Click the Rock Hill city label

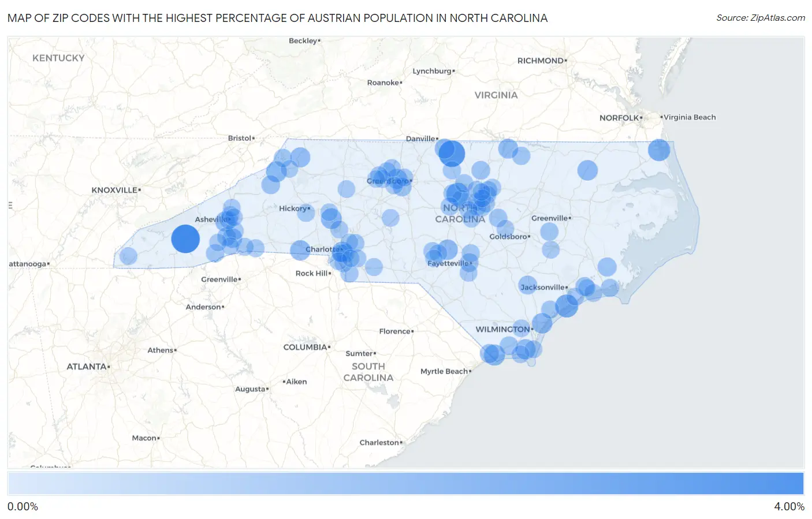point(312,274)
